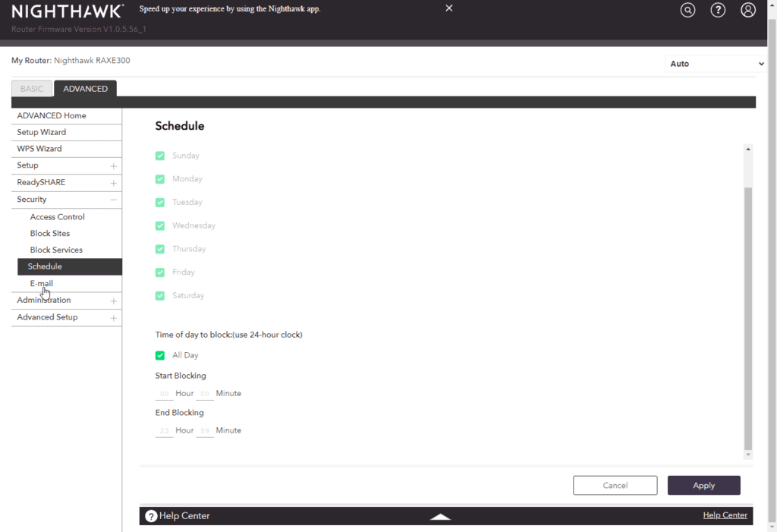This screenshot has width=777, height=532.
Task: Collapse the Security section minus icon
Action: point(113,200)
